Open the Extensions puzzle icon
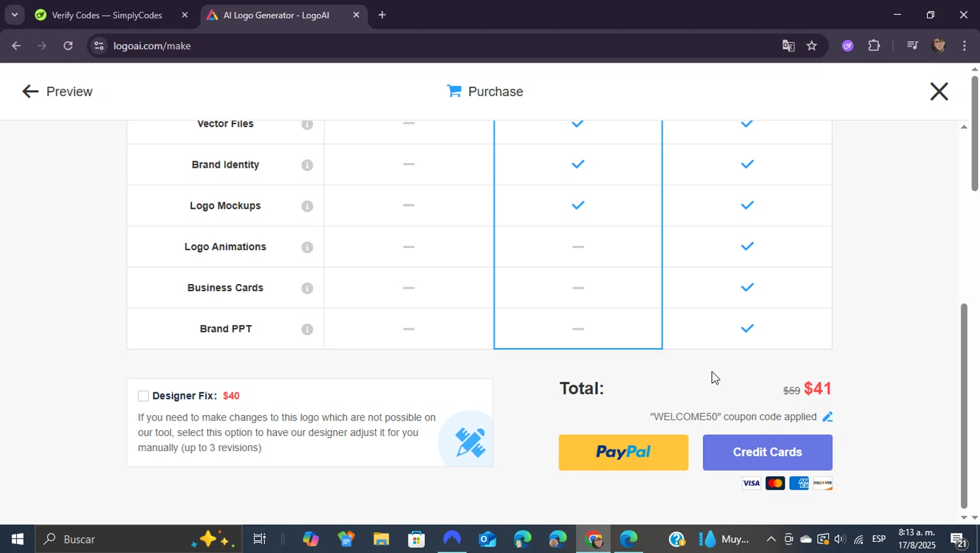 click(874, 46)
